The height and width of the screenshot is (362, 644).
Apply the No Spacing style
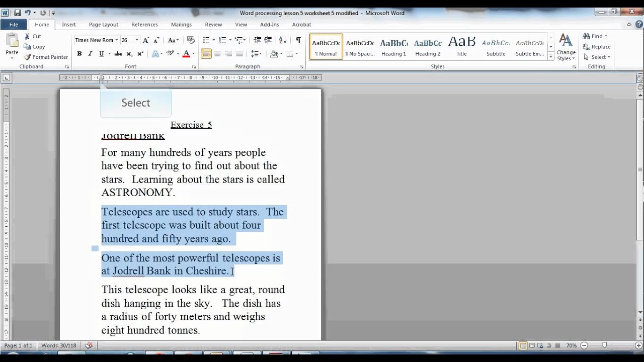360,47
